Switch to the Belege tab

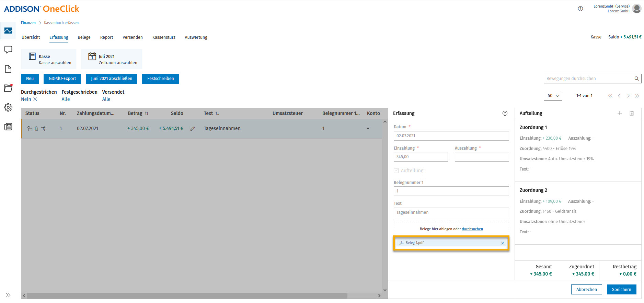click(84, 37)
